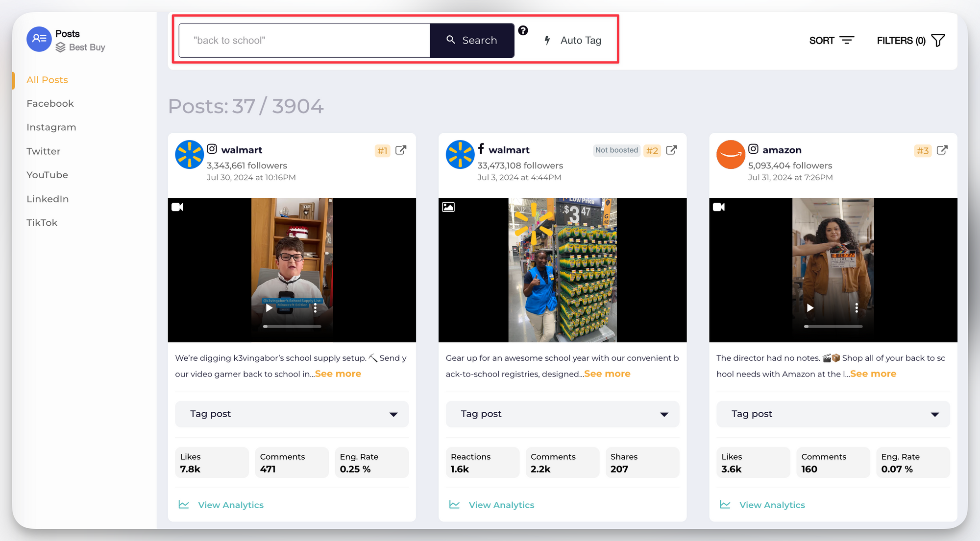Open the #2 Walmart Facebook post externally

[672, 150]
